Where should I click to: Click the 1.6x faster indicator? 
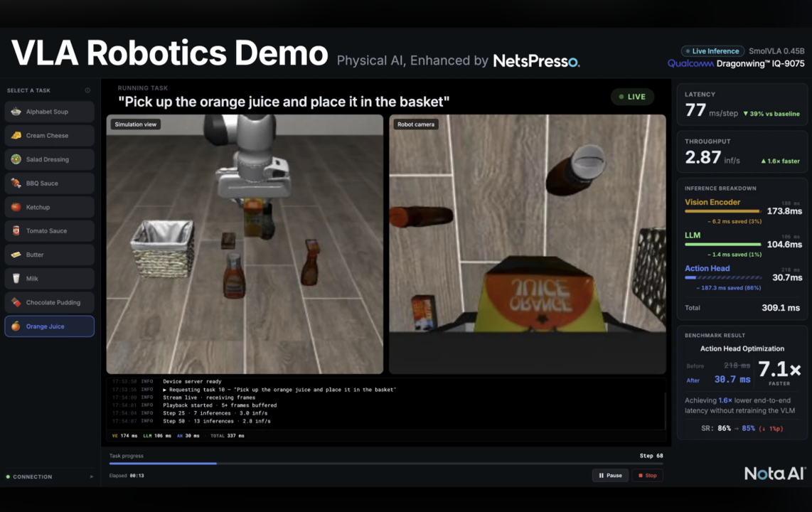[780, 161]
